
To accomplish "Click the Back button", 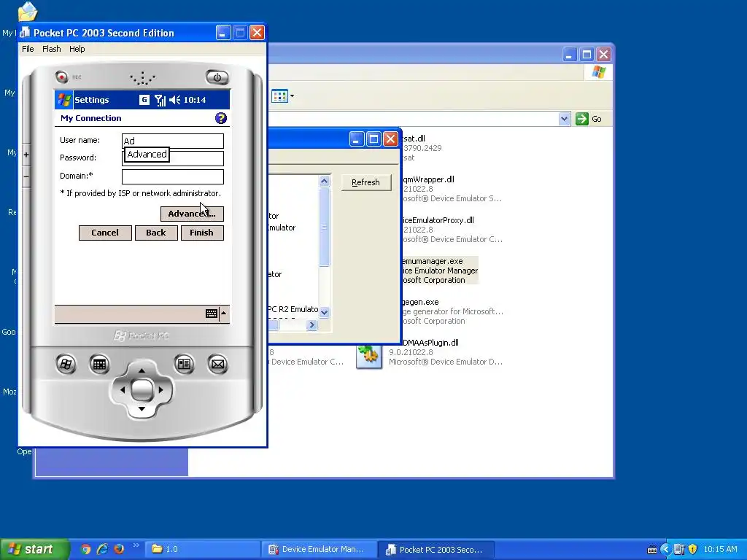I will pos(156,233).
